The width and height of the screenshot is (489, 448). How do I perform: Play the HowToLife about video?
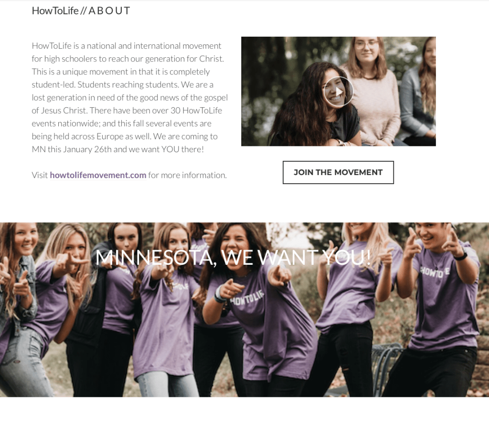[x=339, y=92]
